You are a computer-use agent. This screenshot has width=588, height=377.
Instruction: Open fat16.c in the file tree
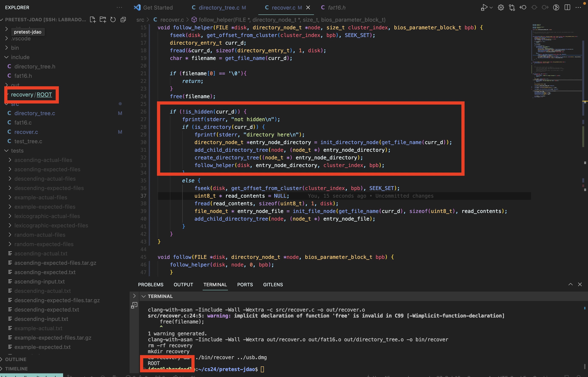(x=23, y=122)
